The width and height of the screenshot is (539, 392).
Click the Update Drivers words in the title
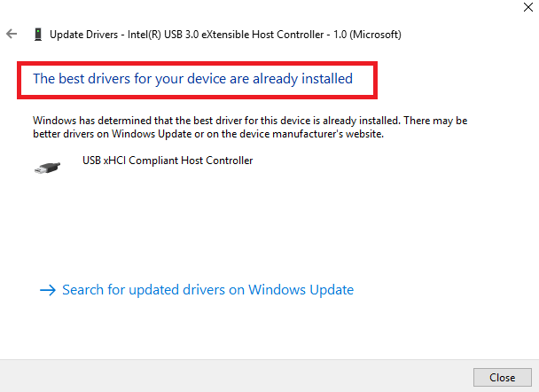click(x=84, y=35)
